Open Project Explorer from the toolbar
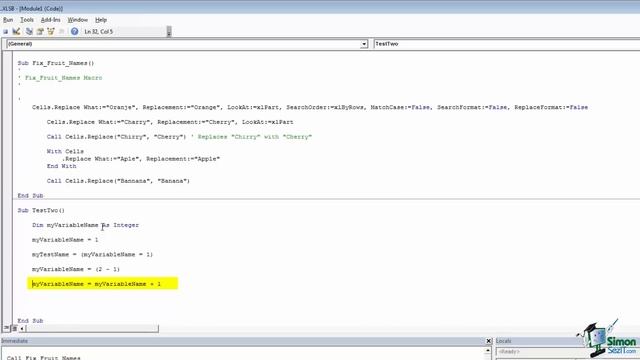Image resolution: width=640 pixels, height=360 pixels. [x=29, y=31]
